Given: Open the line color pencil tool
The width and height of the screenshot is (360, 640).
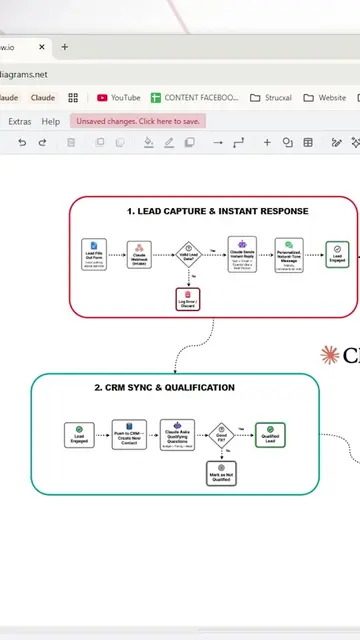Looking at the screenshot, I should 169,142.
